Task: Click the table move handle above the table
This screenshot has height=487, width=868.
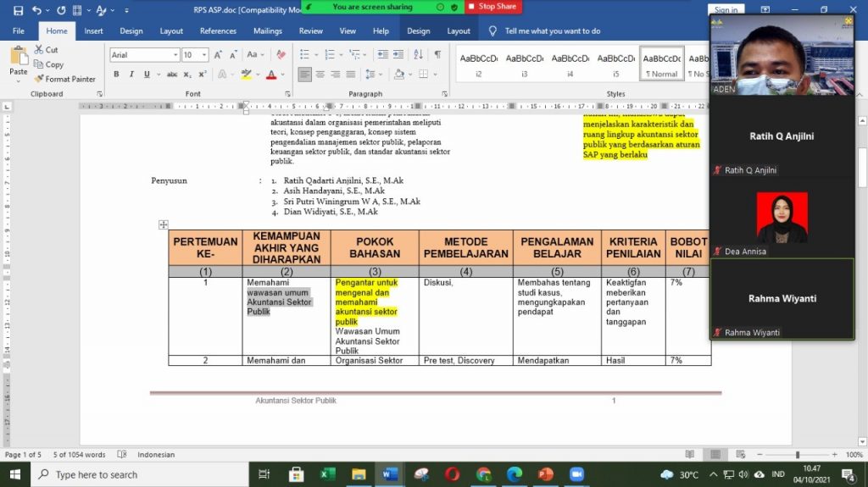Action: point(164,224)
